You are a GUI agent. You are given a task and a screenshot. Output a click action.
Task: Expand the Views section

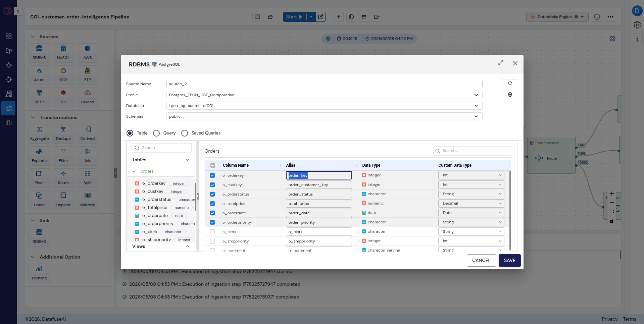coord(188,246)
